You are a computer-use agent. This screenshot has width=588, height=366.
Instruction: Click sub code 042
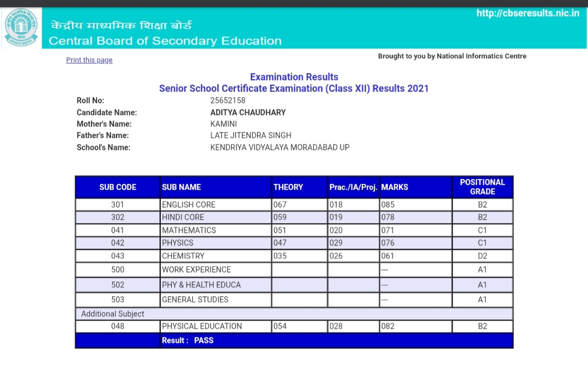118,243
